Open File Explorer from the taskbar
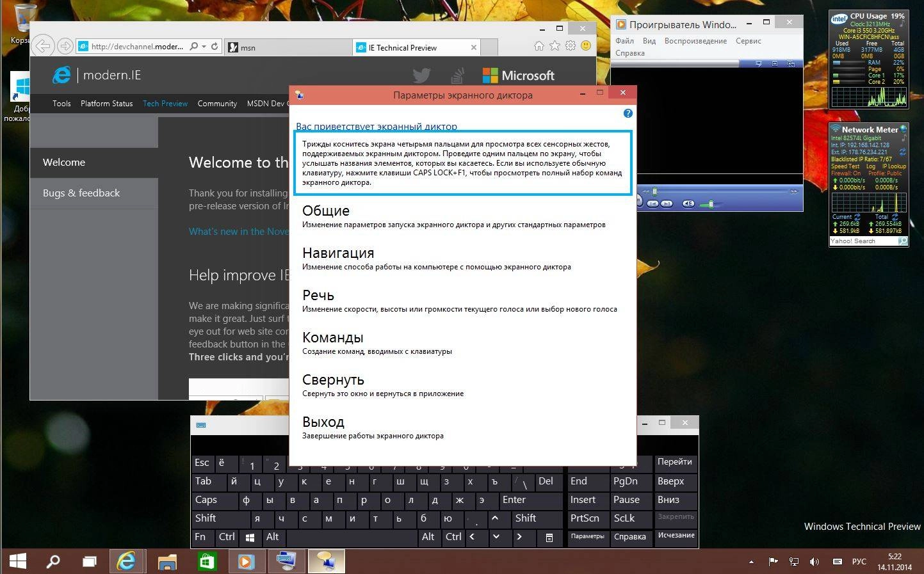Image resolution: width=924 pixels, height=574 pixels. click(167, 561)
